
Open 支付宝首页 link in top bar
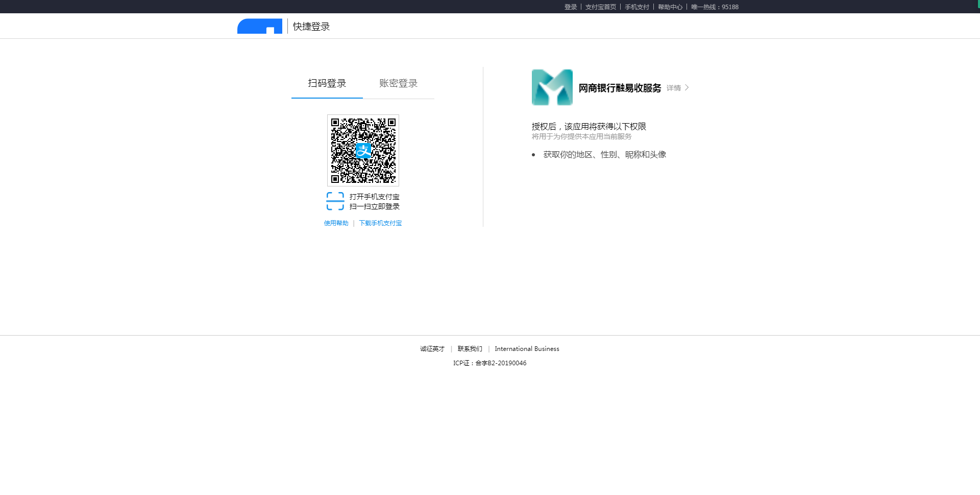601,7
